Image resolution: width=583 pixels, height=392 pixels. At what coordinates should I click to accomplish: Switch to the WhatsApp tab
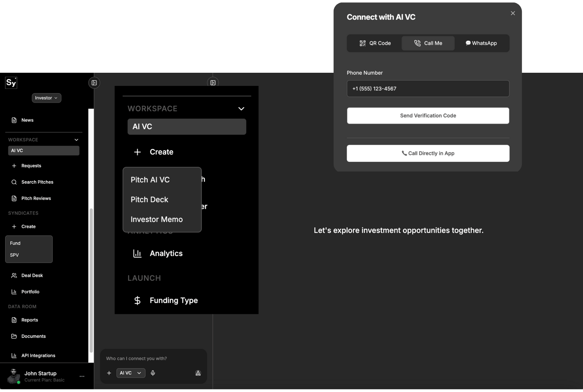481,43
